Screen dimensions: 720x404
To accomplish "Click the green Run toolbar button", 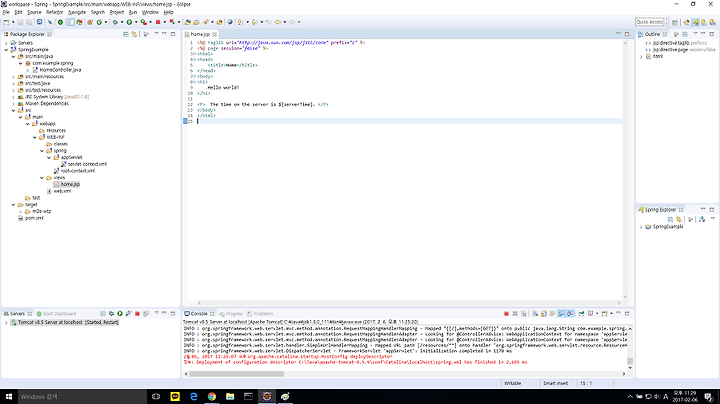I will tap(129, 22).
